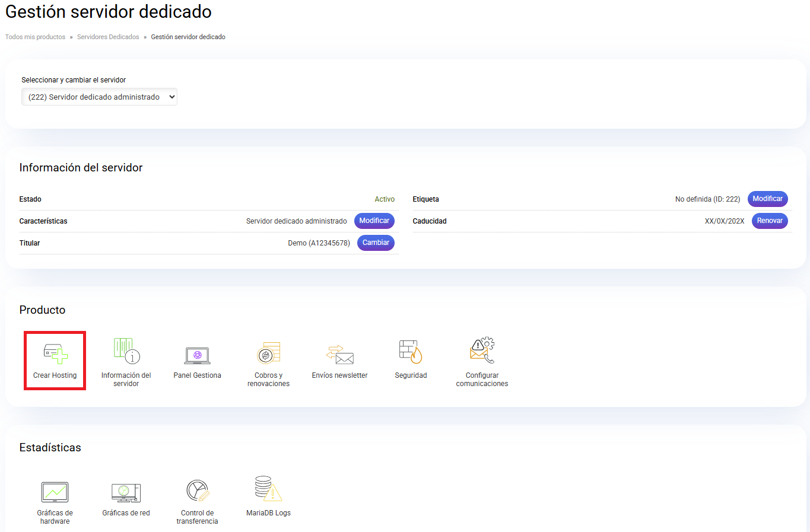View Gráficas de hardware icon
Screen dimensions: 810x532
click(55, 492)
